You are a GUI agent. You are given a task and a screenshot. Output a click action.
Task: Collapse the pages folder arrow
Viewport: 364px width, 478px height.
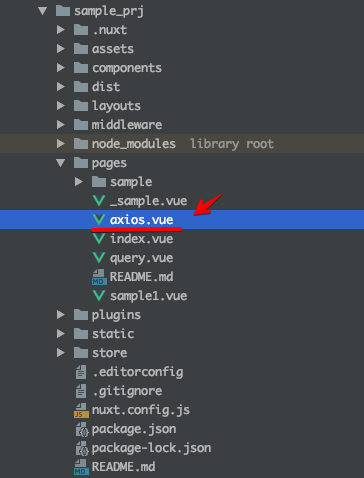click(x=61, y=163)
